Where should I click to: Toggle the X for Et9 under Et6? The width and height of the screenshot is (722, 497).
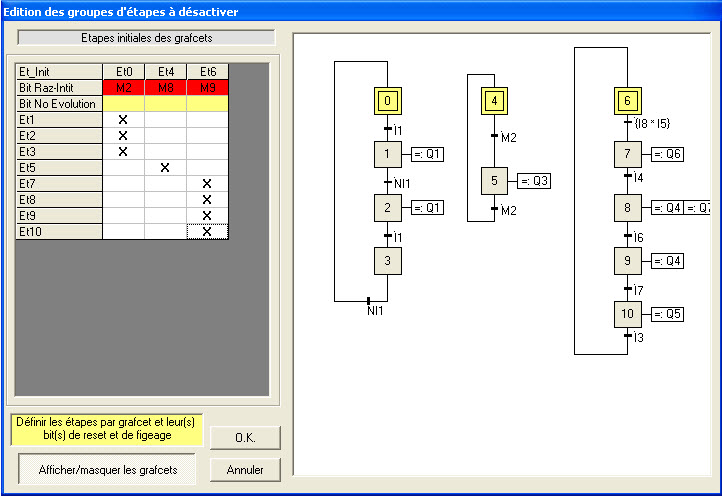[207, 216]
